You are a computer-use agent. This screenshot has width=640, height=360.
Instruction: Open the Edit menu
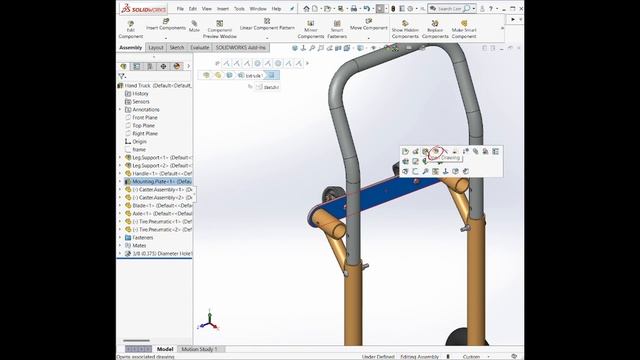pyautogui.click(x=193, y=9)
